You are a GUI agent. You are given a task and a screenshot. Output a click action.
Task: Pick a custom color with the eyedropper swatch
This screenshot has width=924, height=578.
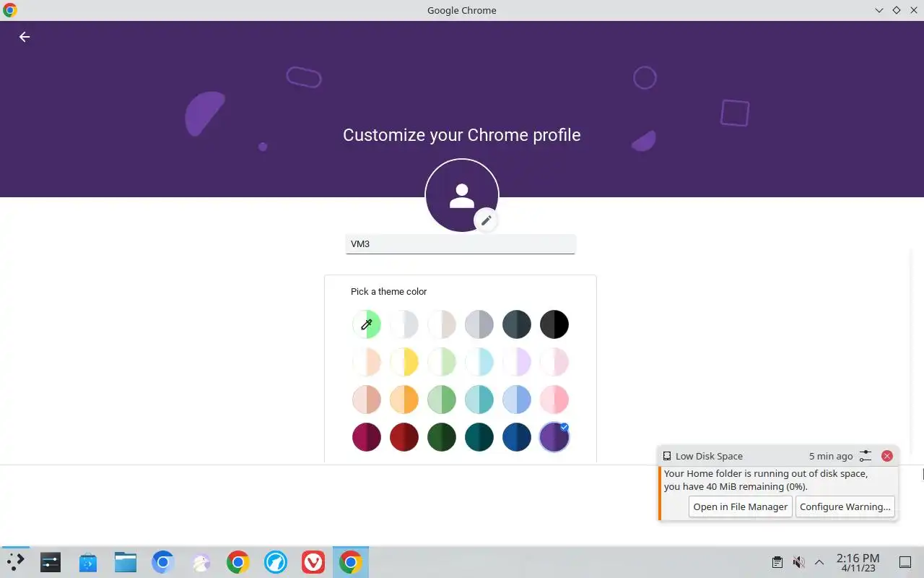(x=367, y=324)
